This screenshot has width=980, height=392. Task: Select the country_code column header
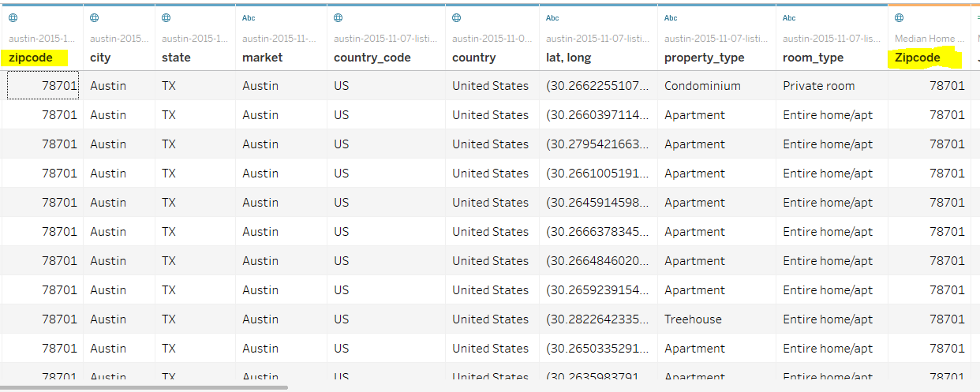[x=372, y=58]
